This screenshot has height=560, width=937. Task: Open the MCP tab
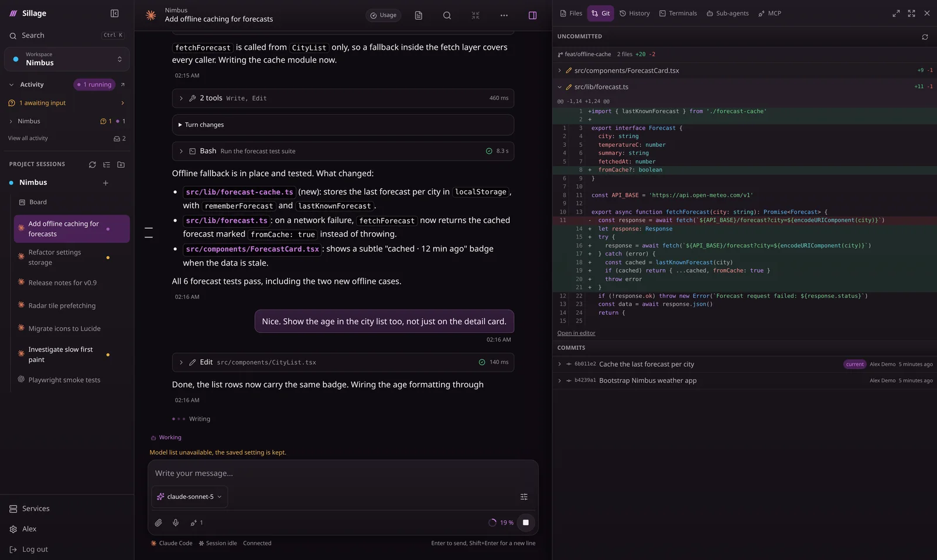pos(770,13)
